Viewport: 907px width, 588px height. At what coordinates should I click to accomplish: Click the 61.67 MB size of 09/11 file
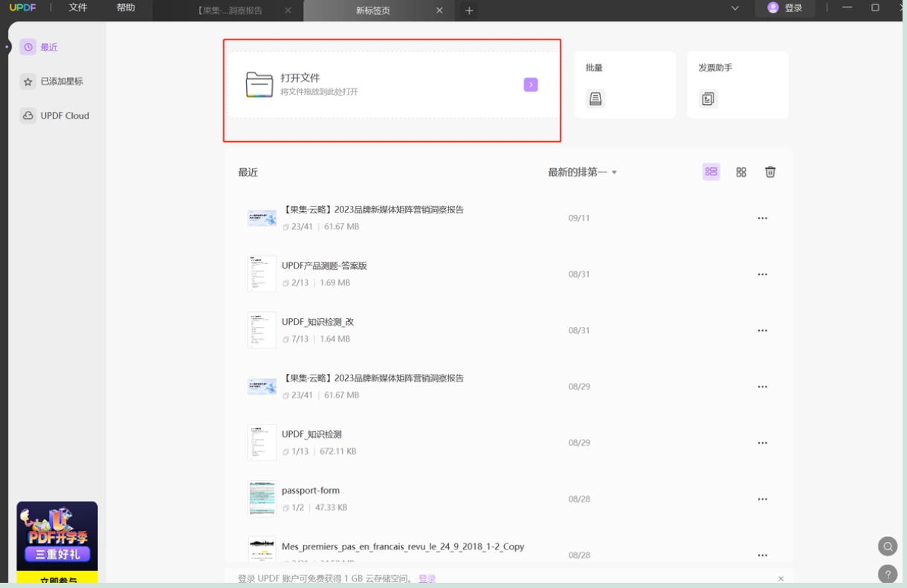(x=341, y=227)
